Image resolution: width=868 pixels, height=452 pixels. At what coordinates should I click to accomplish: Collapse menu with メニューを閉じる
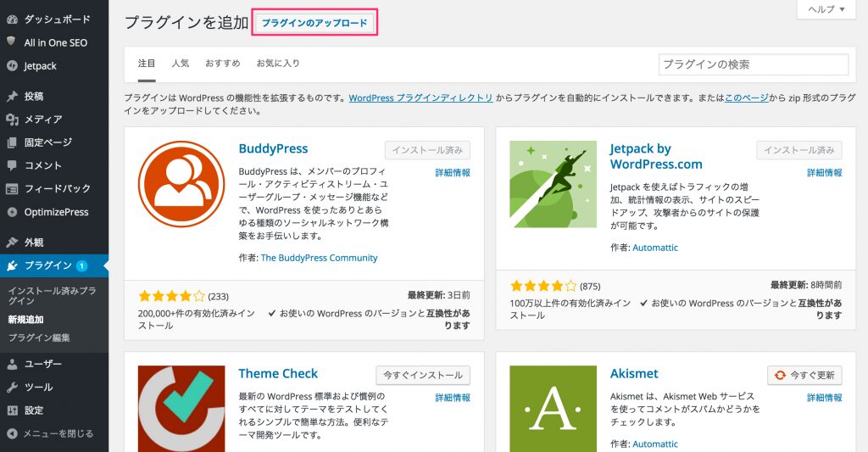(51, 433)
